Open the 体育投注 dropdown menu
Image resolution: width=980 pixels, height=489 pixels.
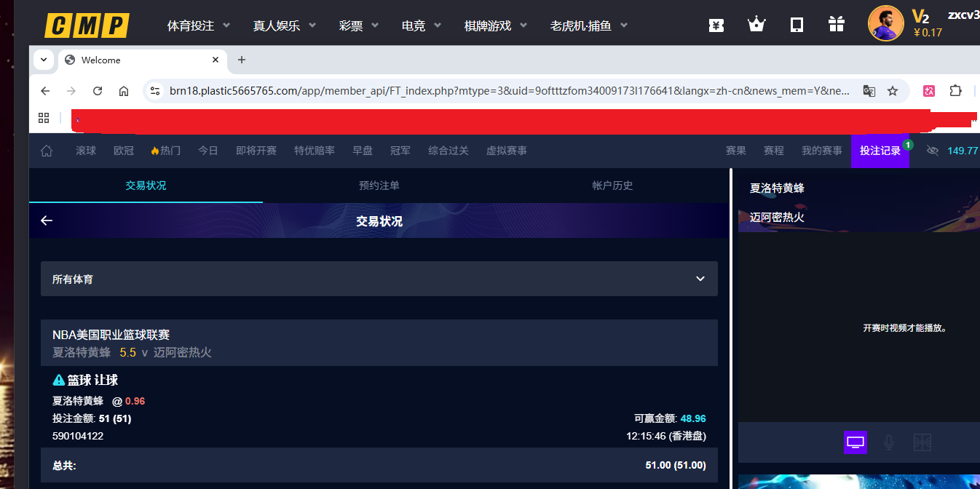point(198,25)
